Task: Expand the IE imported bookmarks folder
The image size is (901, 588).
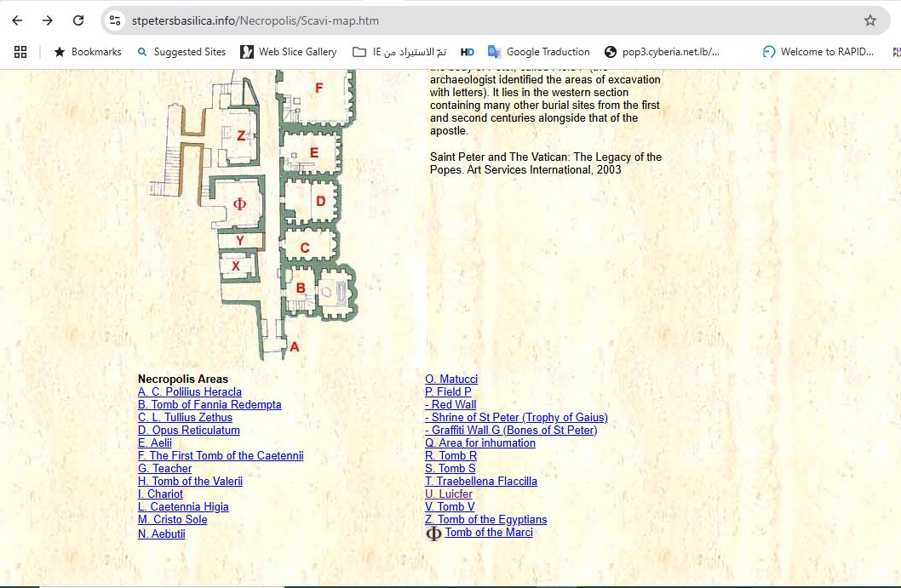Action: click(399, 52)
